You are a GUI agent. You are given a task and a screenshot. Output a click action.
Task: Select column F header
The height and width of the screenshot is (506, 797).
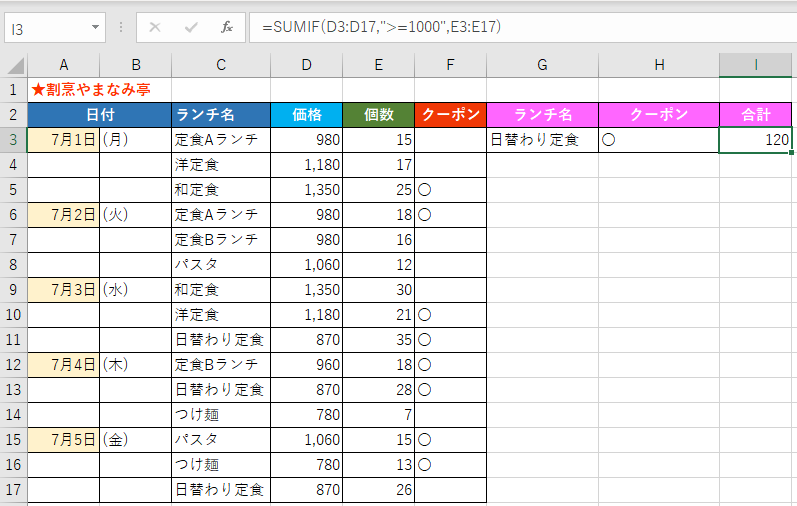[x=450, y=65]
